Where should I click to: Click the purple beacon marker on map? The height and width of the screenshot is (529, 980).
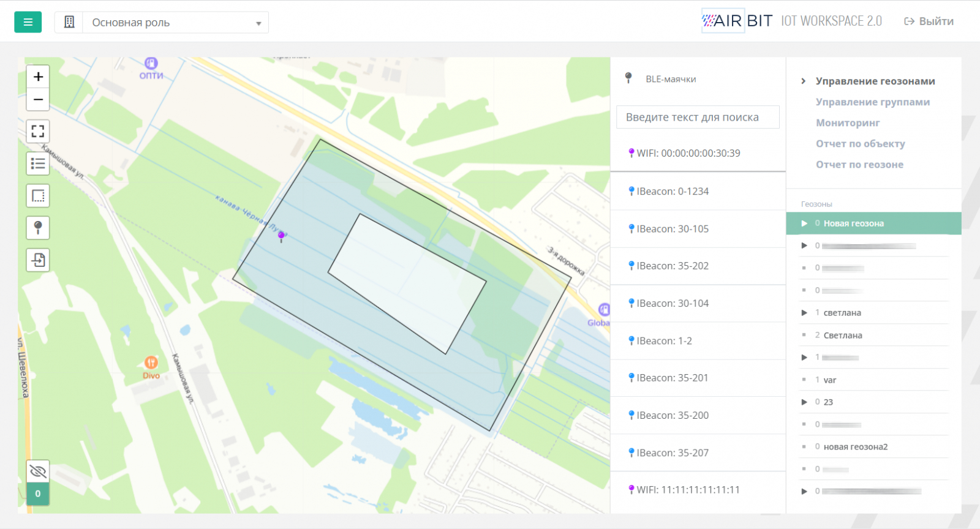pos(281,236)
